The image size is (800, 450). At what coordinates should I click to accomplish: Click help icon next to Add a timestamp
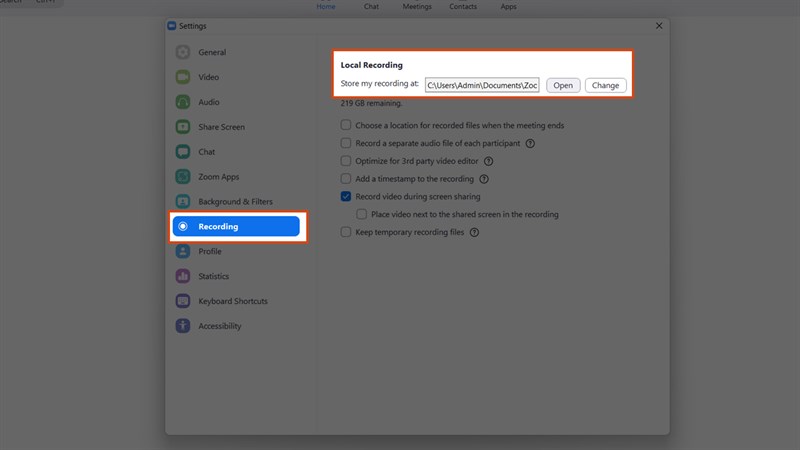click(x=484, y=179)
